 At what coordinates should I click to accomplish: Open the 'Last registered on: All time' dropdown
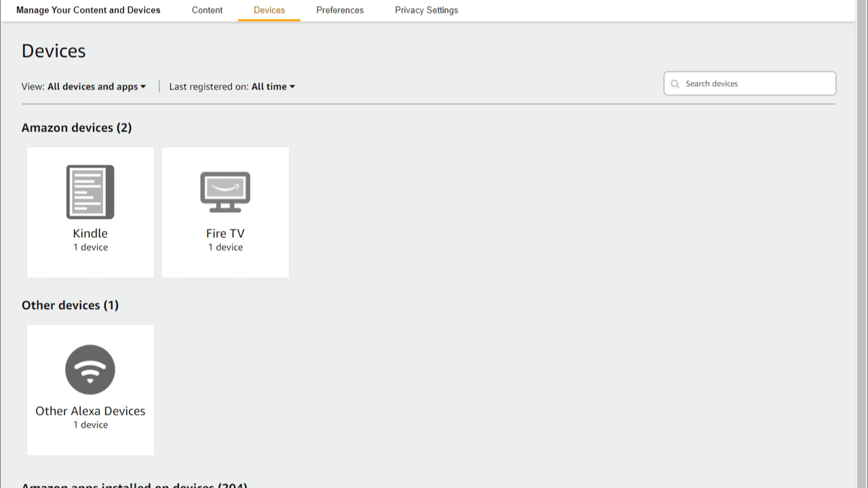click(x=273, y=87)
